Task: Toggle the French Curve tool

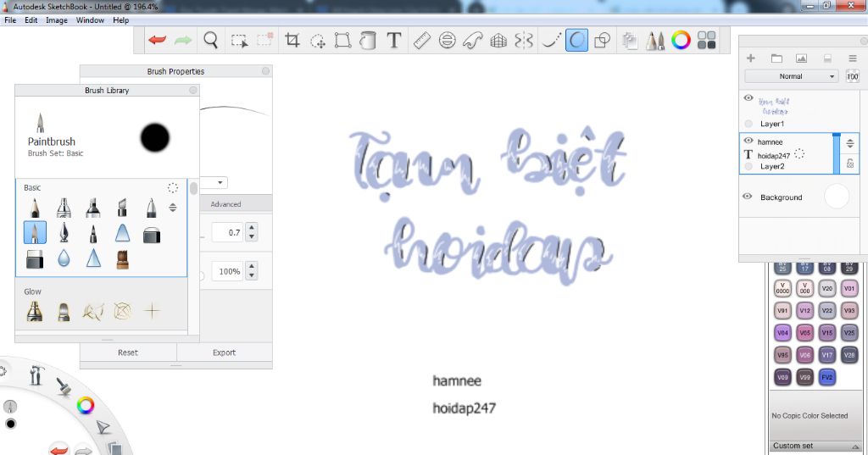Action: tap(473, 41)
